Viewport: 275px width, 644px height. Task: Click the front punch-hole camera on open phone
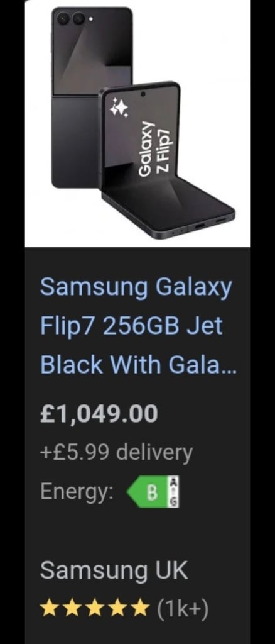[x=143, y=94]
